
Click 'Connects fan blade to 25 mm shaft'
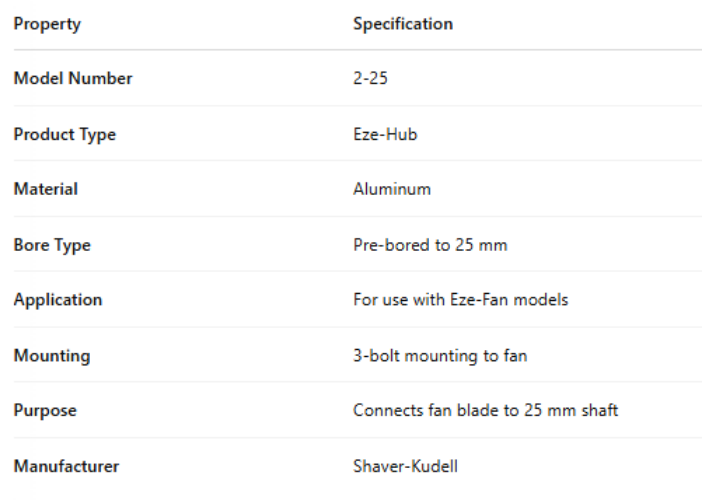pyautogui.click(x=485, y=410)
